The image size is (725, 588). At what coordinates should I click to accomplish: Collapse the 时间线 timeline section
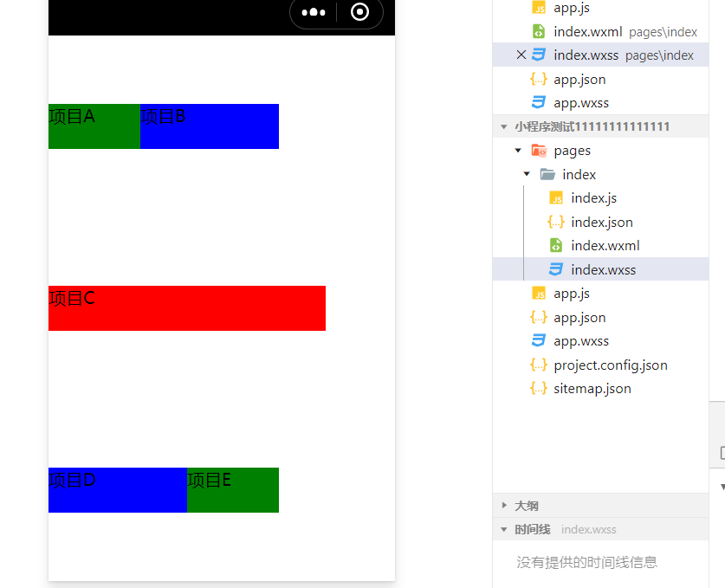504,529
